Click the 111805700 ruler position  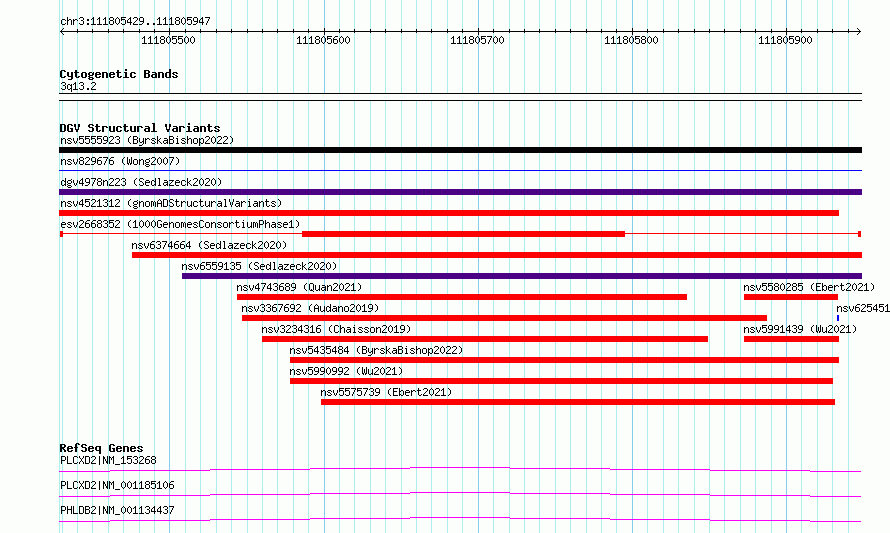477,40
